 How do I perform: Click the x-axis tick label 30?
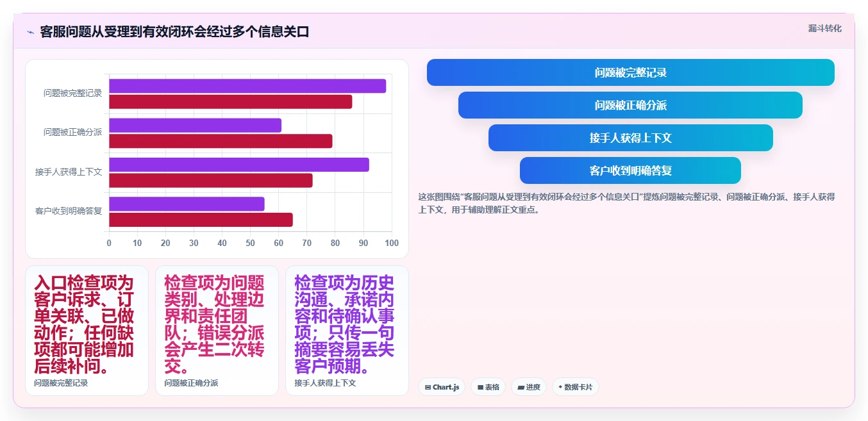tap(194, 244)
